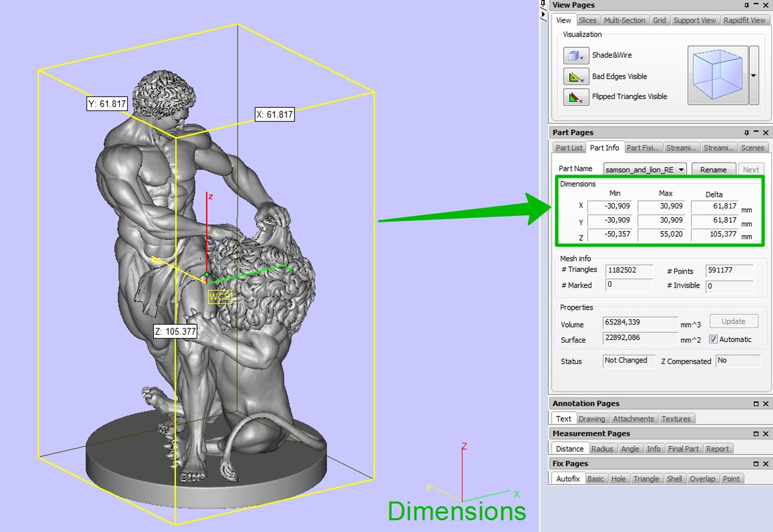Viewport: 773px width, 532px height.
Task: Click the X Min value field
Action: (x=610, y=206)
